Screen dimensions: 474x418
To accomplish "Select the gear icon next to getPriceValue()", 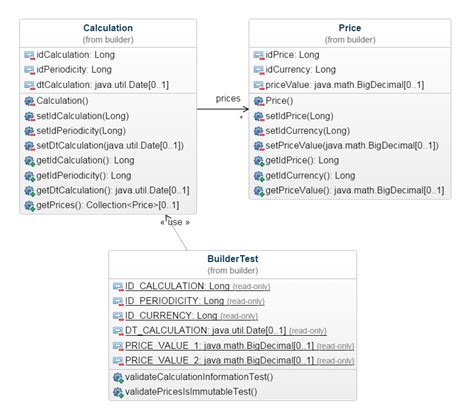I will pos(259,191).
